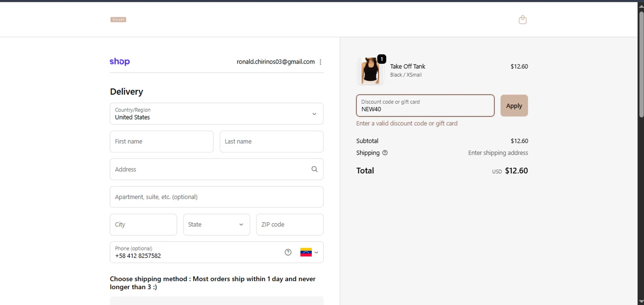Click the 'Choose shipping method' heading
Image resolution: width=644 pixels, height=305 pixels.
(x=213, y=283)
